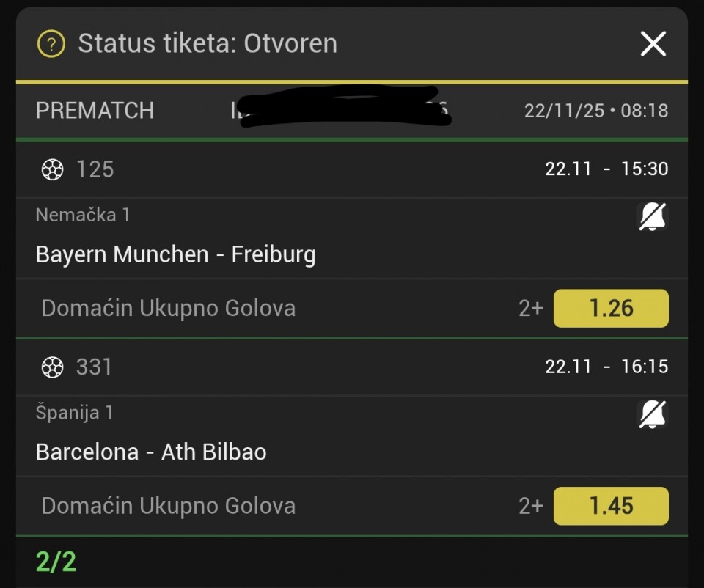Click the Španija 1 league label
Screen dimensions: 704x588
(x=75, y=413)
